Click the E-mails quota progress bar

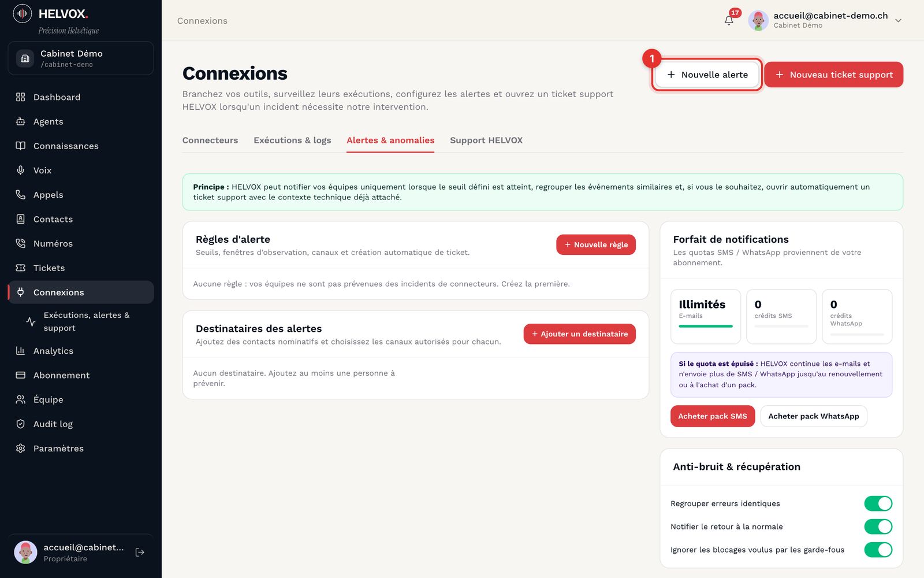[706, 327]
